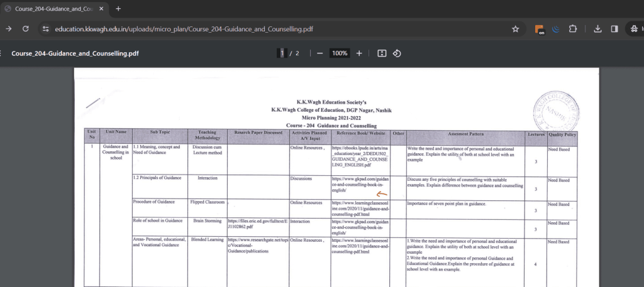Image resolution: width=644 pixels, height=287 pixels.
Task: Open the ebooks.lpude.in reference link
Action: [360, 156]
